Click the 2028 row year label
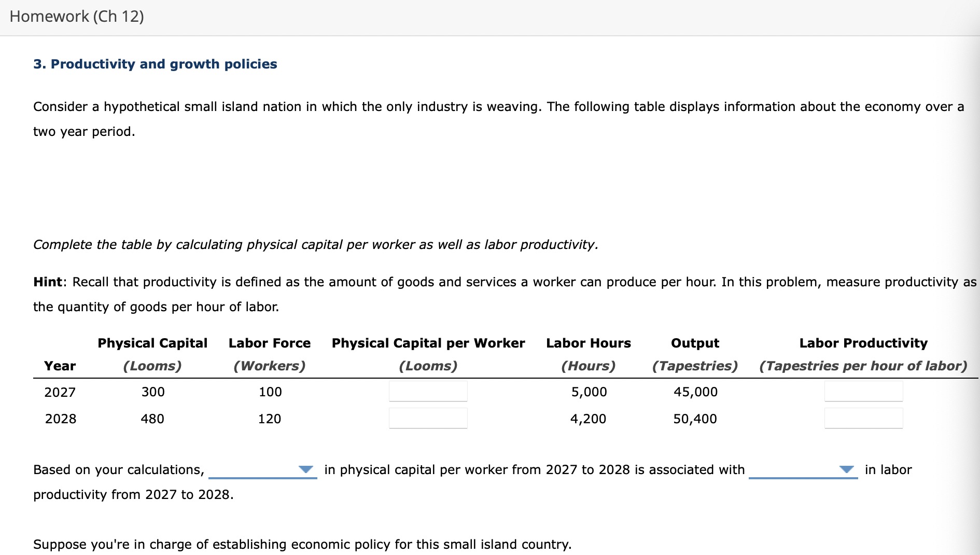 (60, 419)
